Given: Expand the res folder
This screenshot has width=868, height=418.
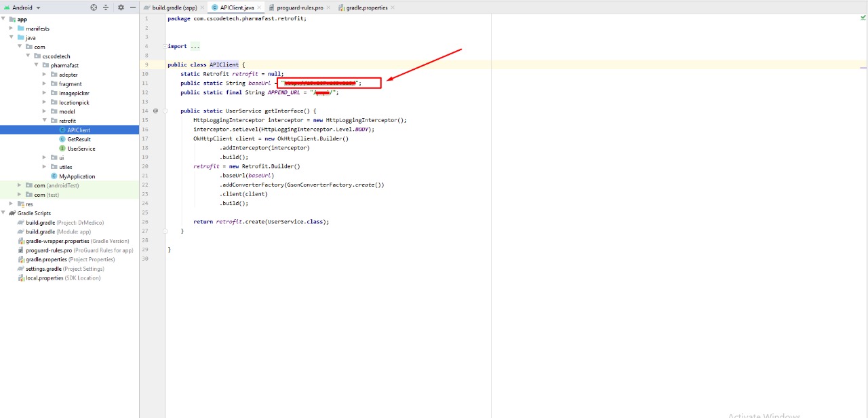Looking at the screenshot, I should 12,204.
